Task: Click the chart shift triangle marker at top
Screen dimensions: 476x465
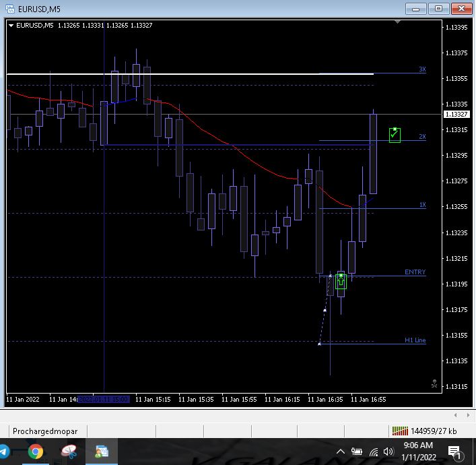Action: (397, 22)
